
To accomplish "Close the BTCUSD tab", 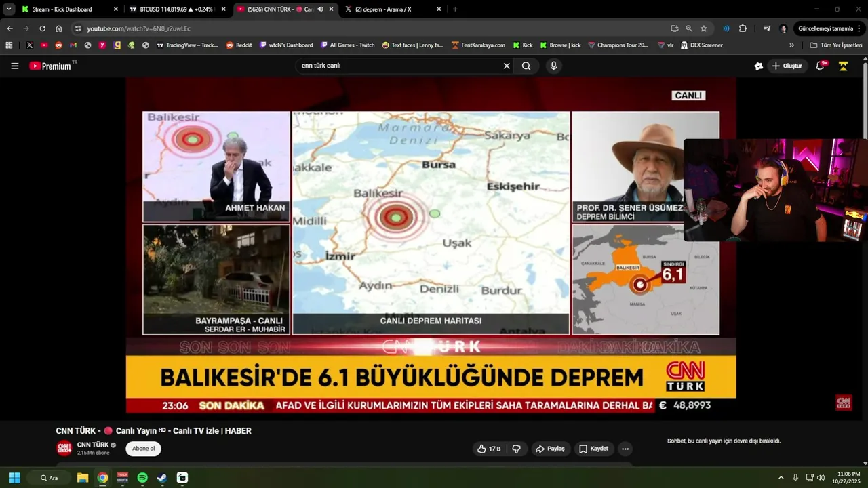I will 223,9.
